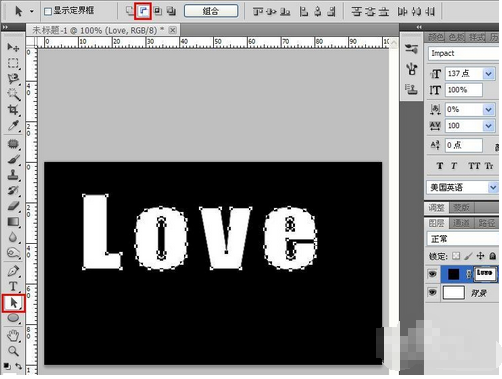Viewport: 502px width, 379px height.
Task: Open the Brush panel dock icon
Action: [412, 69]
